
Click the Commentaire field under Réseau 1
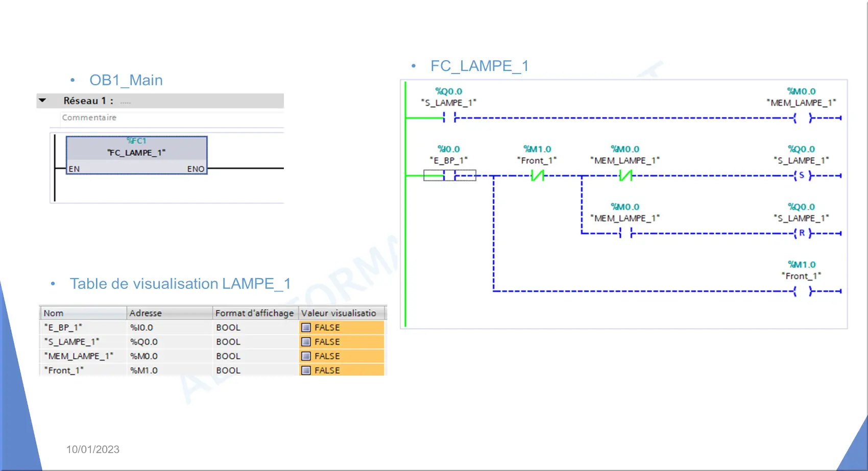(172, 118)
